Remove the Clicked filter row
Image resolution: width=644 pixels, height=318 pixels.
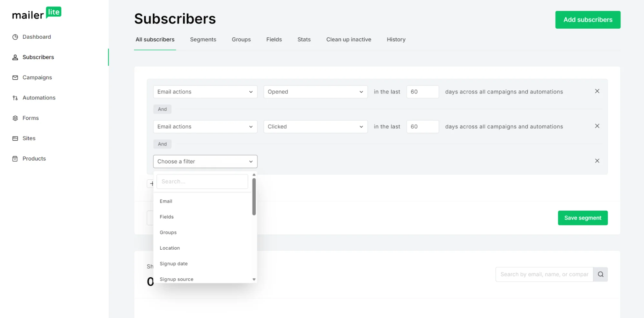597,126
